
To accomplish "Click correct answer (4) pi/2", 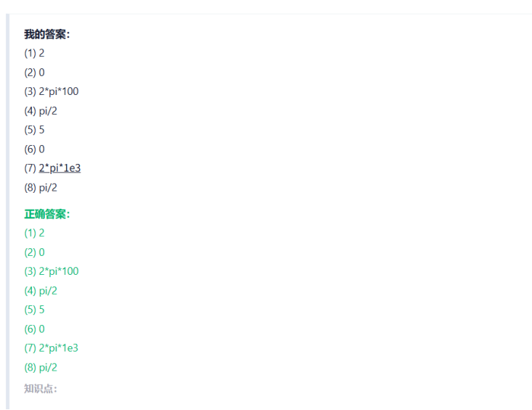I will [41, 291].
